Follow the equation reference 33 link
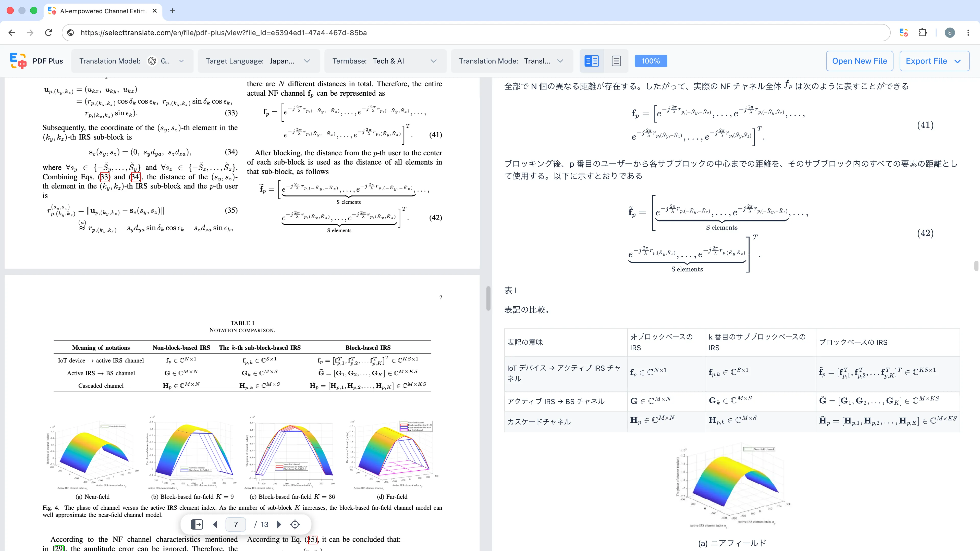 pyautogui.click(x=105, y=177)
